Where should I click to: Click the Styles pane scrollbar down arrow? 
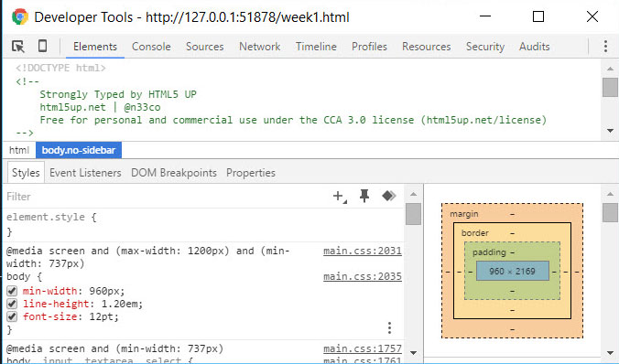pos(413,352)
